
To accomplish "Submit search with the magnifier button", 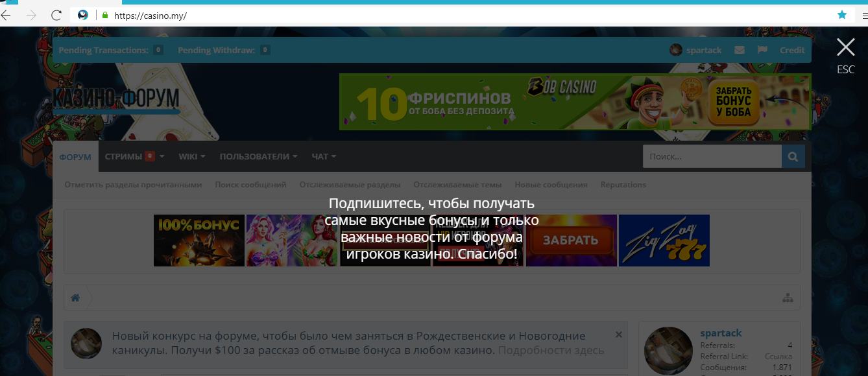I will point(793,156).
